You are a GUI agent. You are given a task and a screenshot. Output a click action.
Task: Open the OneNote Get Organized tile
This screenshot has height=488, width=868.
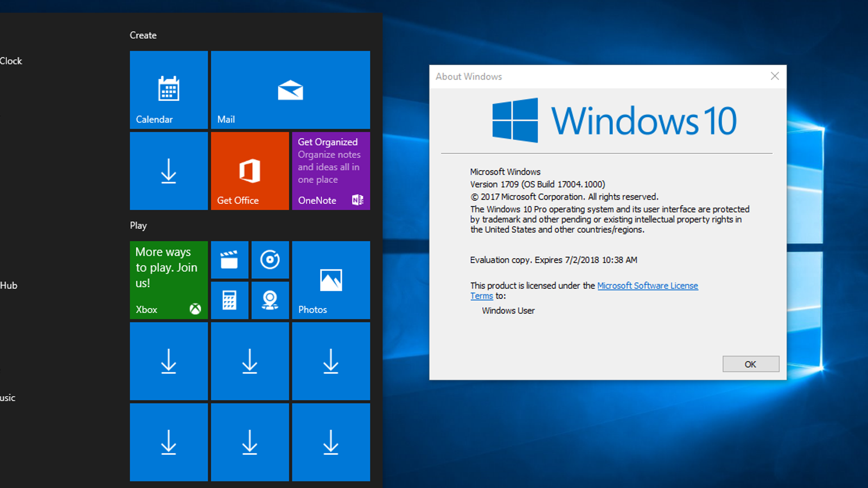tap(331, 171)
